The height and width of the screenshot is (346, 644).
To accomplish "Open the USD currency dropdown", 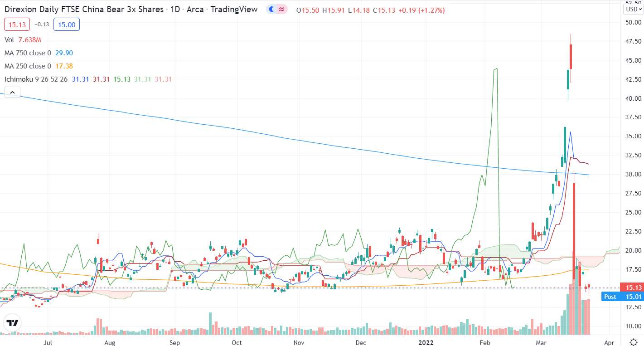I will click(x=632, y=9).
